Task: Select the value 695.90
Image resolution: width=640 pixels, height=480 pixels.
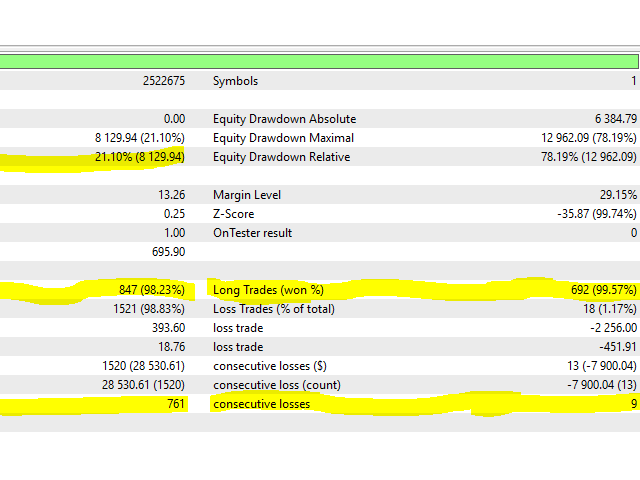Action: coord(168,252)
